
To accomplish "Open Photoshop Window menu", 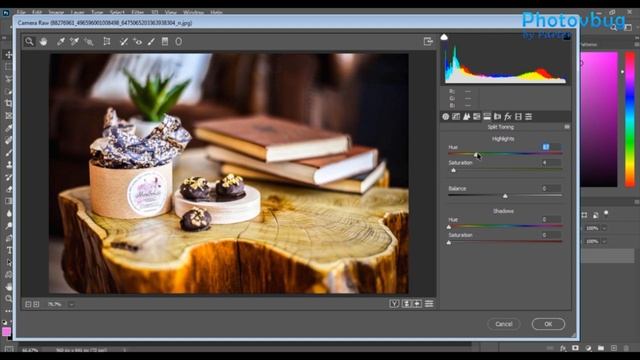I will pos(193,12).
